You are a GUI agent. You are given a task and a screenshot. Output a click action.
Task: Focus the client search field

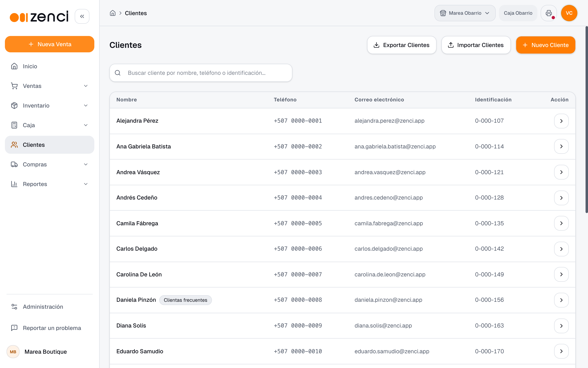point(201,73)
